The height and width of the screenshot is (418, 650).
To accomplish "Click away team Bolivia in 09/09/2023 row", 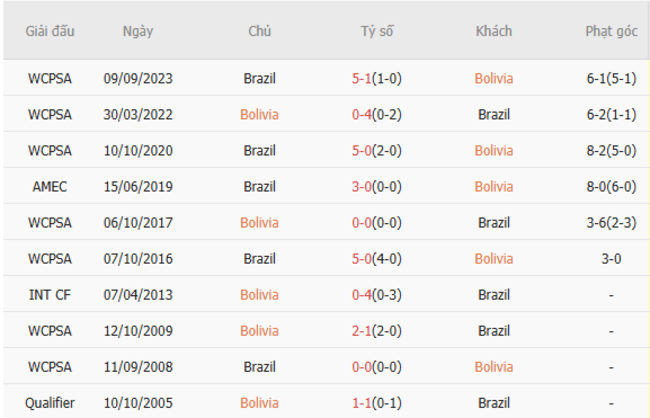I will (x=494, y=78).
